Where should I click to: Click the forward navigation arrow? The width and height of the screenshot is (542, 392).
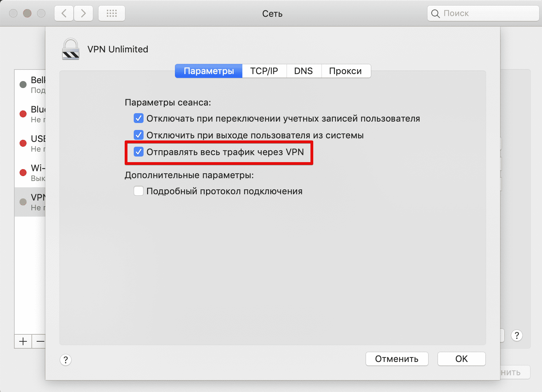(83, 13)
